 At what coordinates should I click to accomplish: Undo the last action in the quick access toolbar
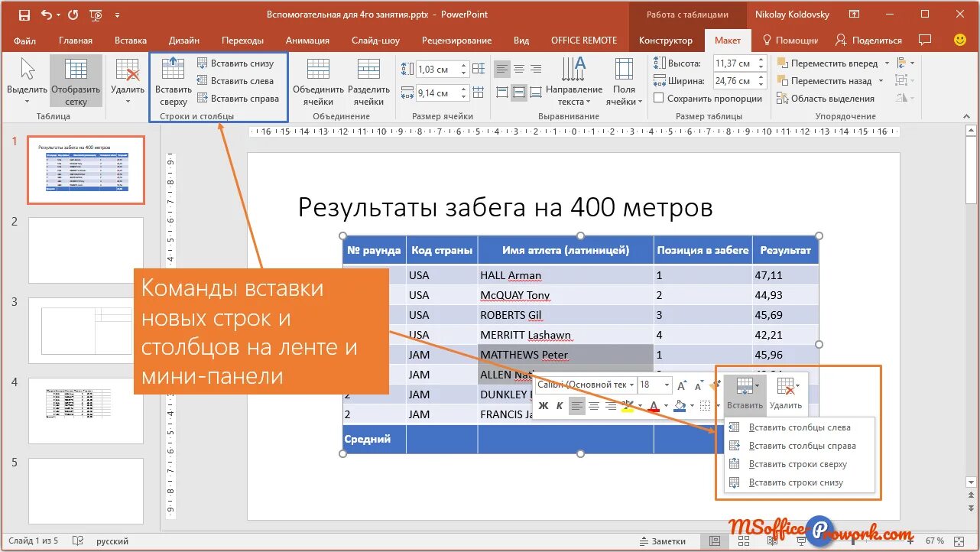pos(46,15)
